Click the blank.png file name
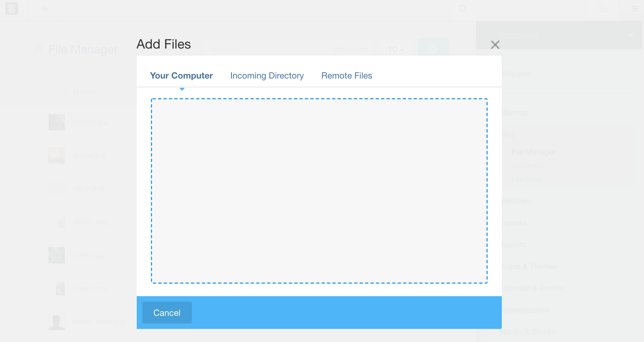This screenshot has height=342, width=644. click(89, 189)
